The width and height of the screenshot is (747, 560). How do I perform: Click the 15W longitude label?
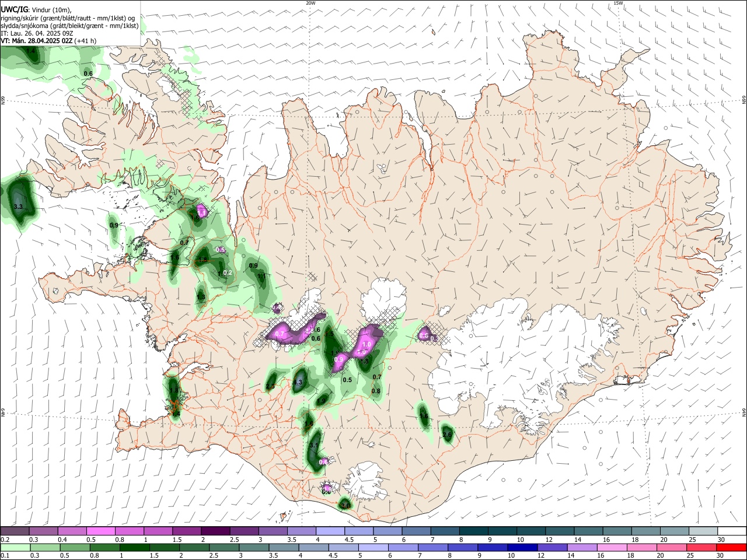coord(618,3)
